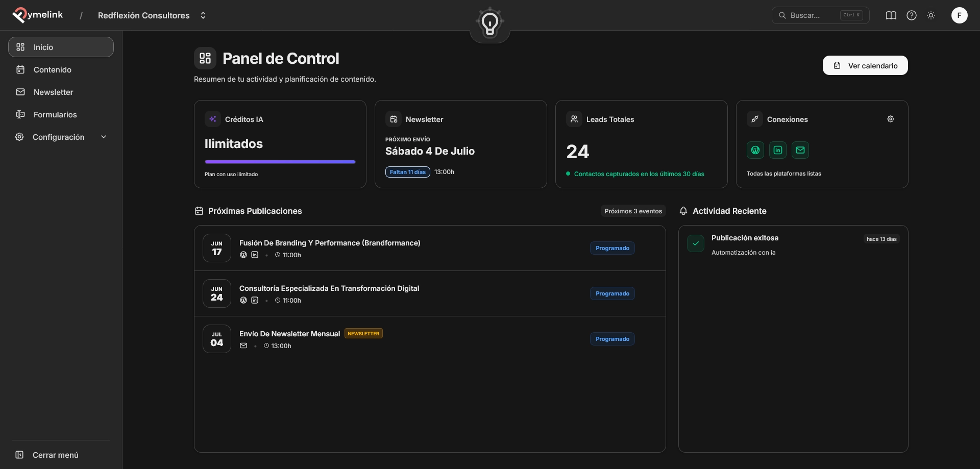
Task: Click the Leads Totales people icon
Action: (574, 119)
